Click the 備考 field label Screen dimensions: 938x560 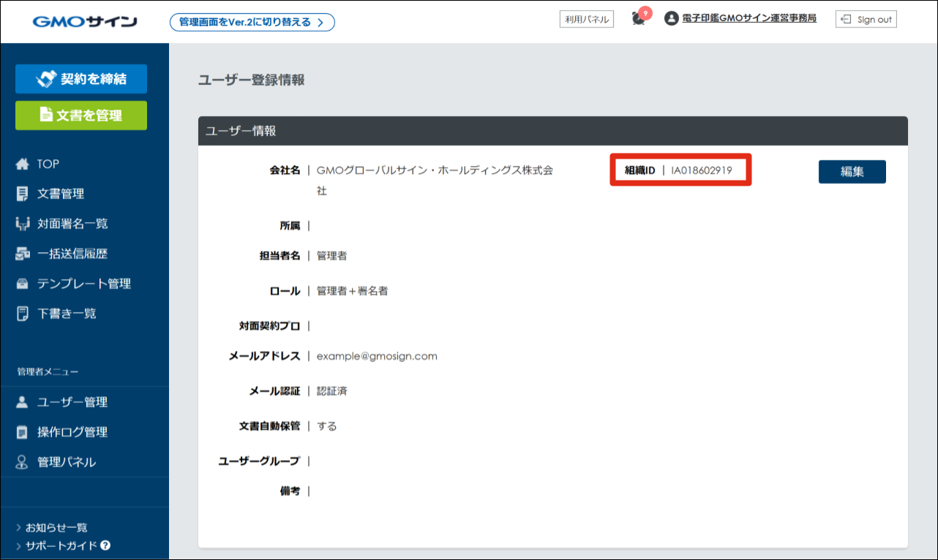290,491
